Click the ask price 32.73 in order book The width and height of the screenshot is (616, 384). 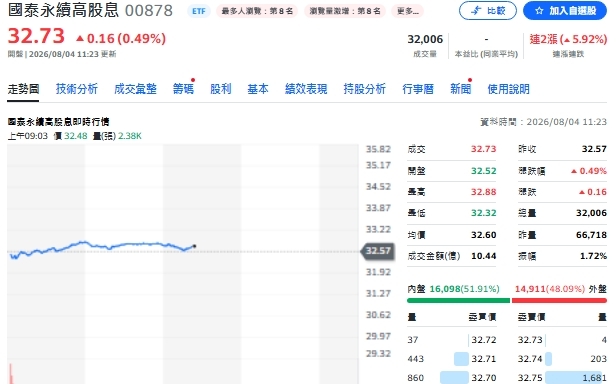(530, 340)
